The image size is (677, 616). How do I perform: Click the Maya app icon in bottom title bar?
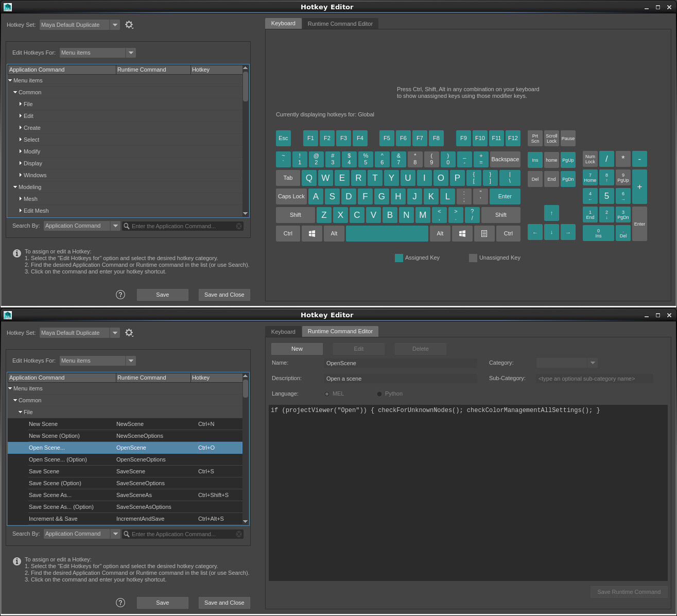(x=8, y=315)
